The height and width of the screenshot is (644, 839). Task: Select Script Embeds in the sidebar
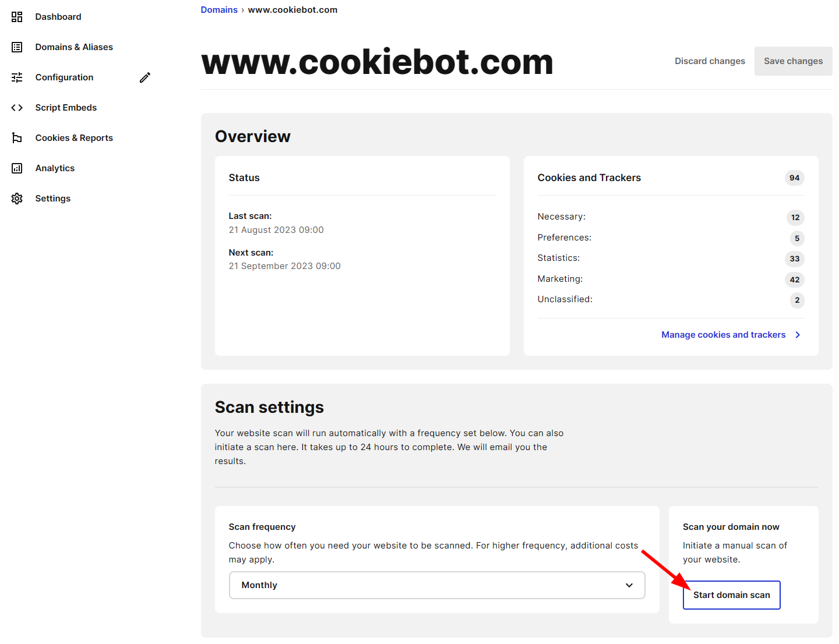pos(66,108)
